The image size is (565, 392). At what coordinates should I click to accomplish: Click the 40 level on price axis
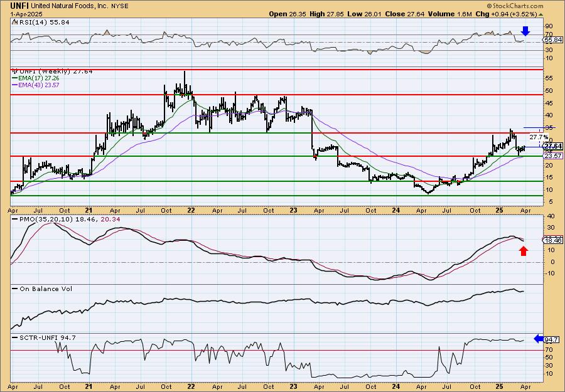point(549,115)
